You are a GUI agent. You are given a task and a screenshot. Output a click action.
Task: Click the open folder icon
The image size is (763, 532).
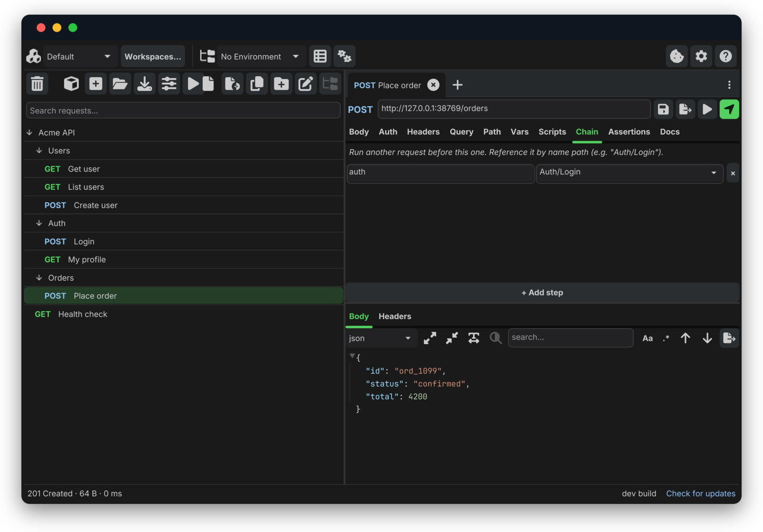coord(120,84)
